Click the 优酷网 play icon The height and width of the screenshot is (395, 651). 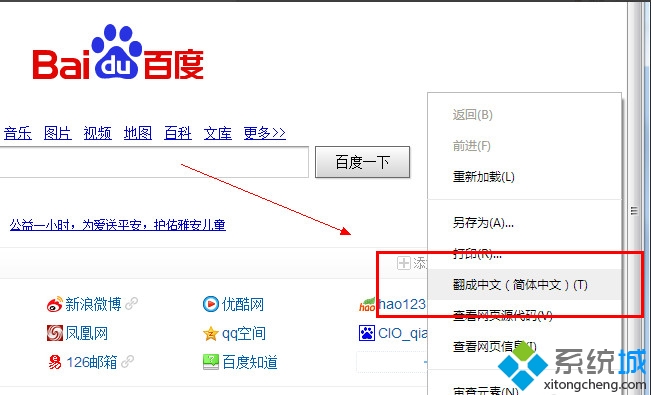tap(210, 304)
